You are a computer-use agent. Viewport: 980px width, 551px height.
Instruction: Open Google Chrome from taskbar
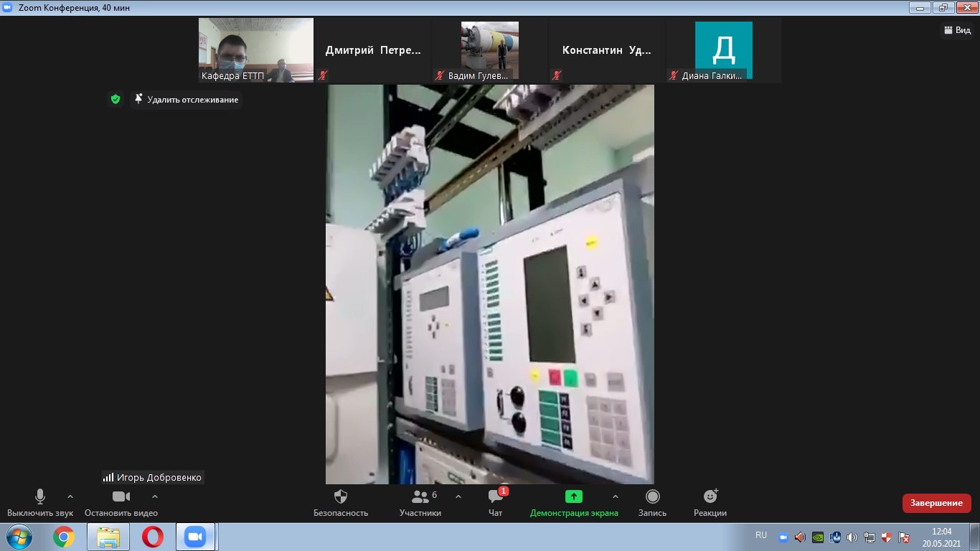[64, 537]
